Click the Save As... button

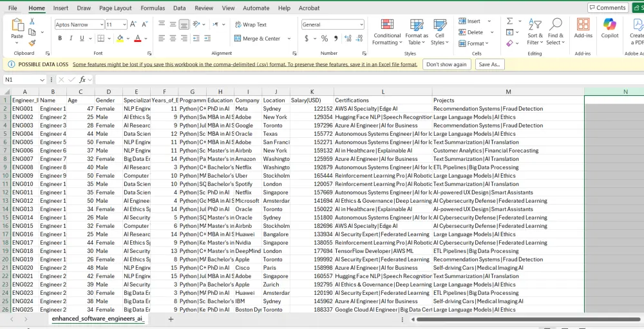[x=489, y=64]
